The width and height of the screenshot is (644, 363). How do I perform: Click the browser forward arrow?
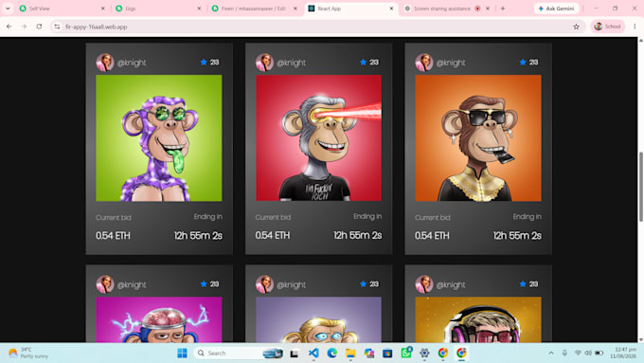24,27
